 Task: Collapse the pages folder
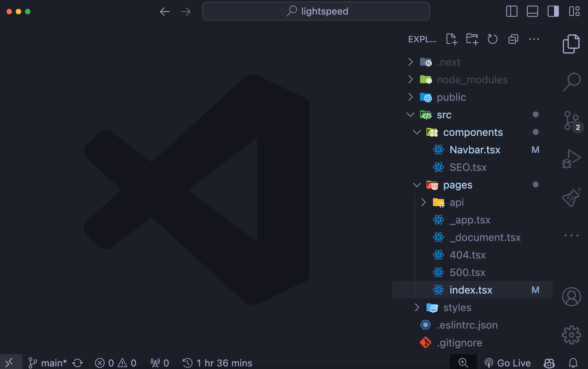coord(472,185)
